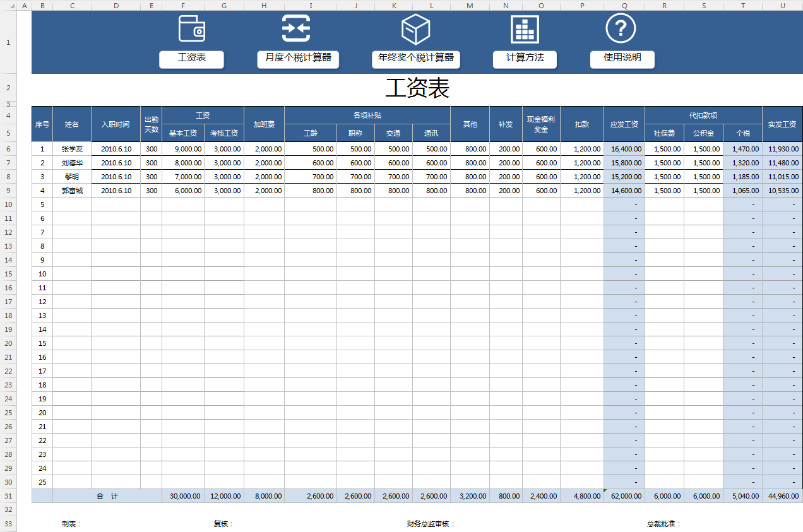Click the 工资表 title cell

417,88
